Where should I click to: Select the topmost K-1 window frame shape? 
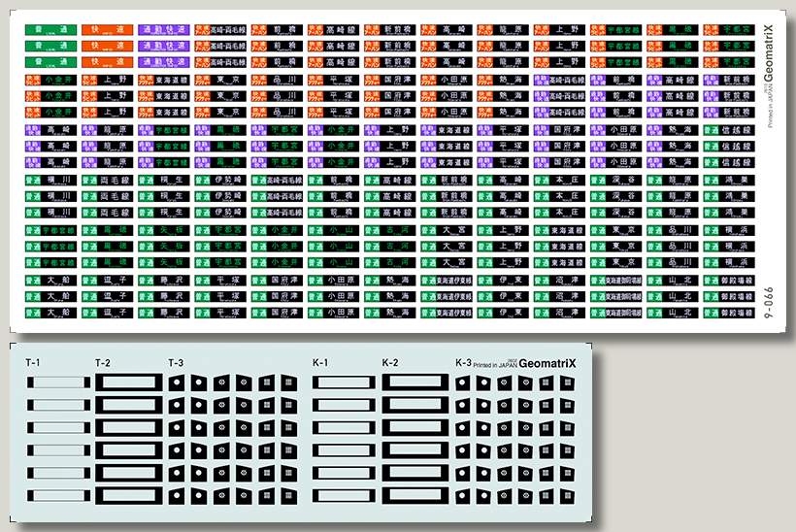click(344, 382)
